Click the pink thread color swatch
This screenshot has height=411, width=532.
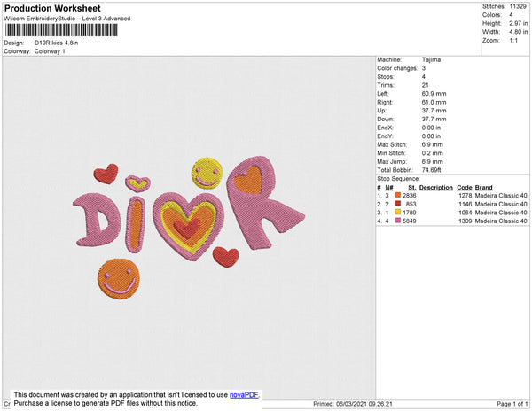coord(397,222)
